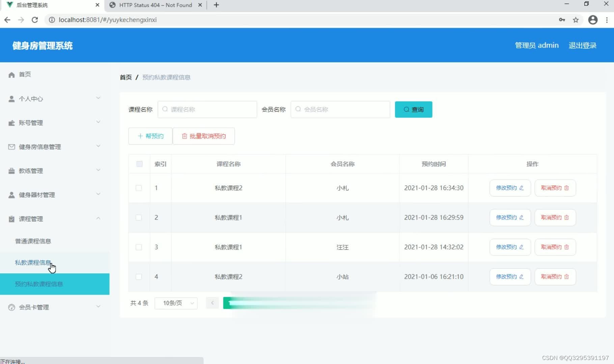
Task: Expand the 会员卡管理 menu chevron
Action: point(98,306)
